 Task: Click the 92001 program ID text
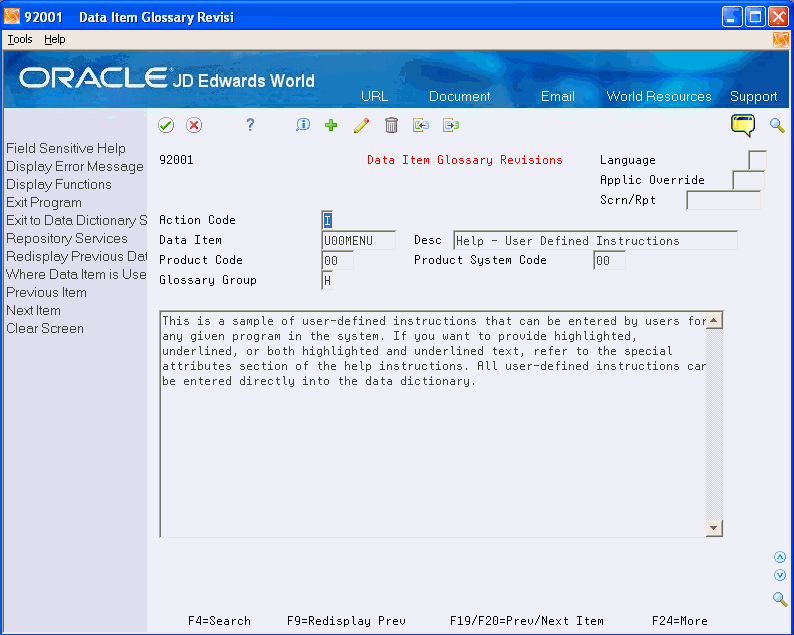click(x=176, y=160)
